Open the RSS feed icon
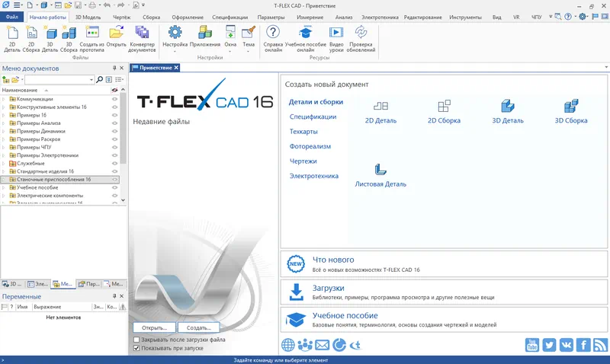The height and width of the screenshot is (364, 610). (x=600, y=344)
